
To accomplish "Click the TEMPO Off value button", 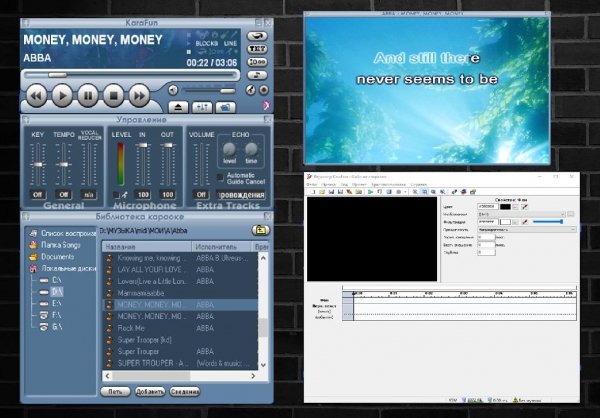I will point(64,195).
